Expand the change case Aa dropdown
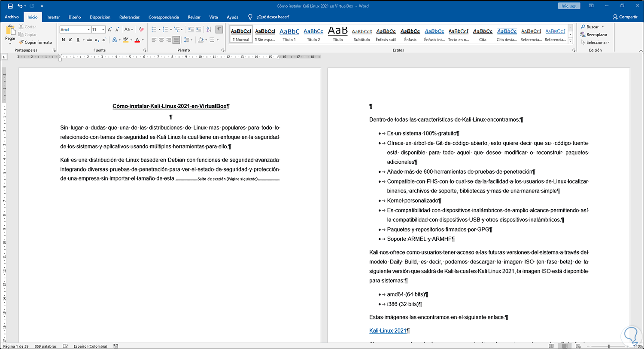The width and height of the screenshot is (644, 349). (x=128, y=30)
